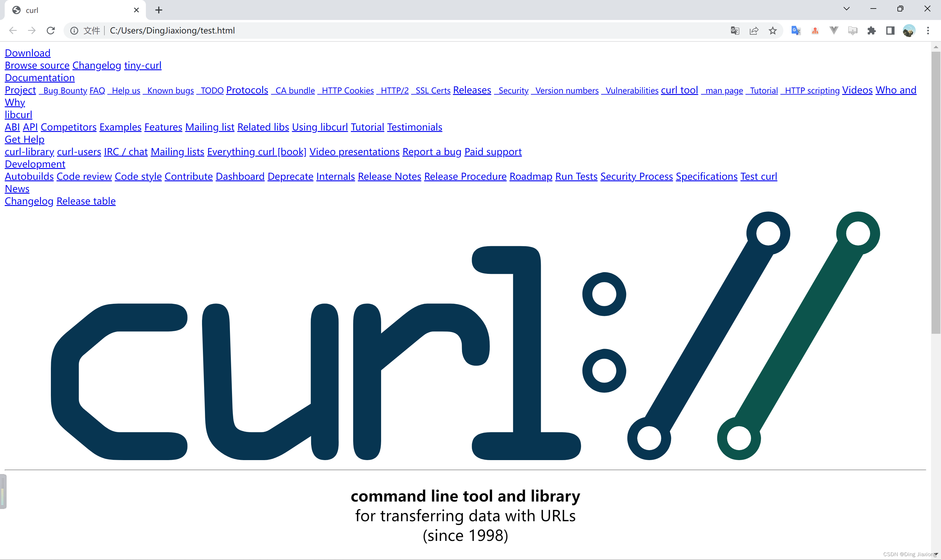
Task: Open the Known bugs link
Action: 168,91
